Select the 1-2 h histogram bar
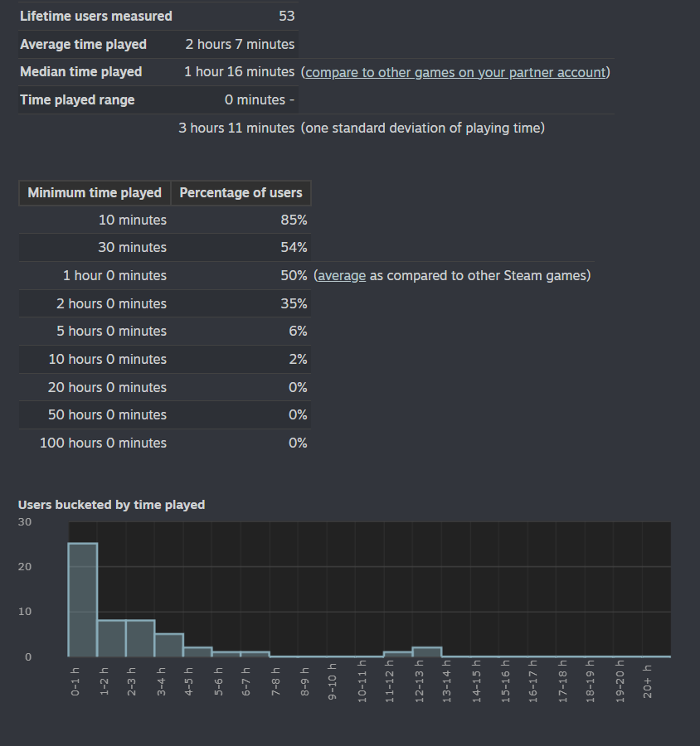The width and height of the screenshot is (700, 746). click(x=111, y=638)
